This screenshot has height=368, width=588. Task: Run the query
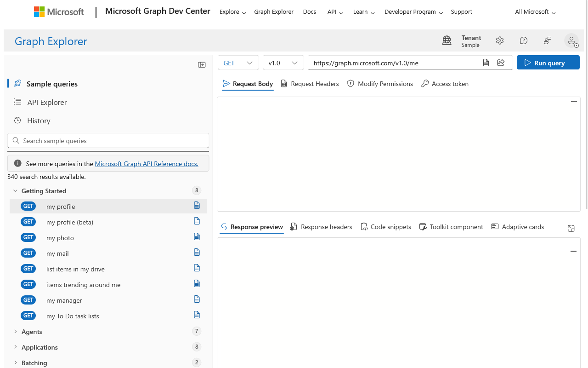(548, 63)
